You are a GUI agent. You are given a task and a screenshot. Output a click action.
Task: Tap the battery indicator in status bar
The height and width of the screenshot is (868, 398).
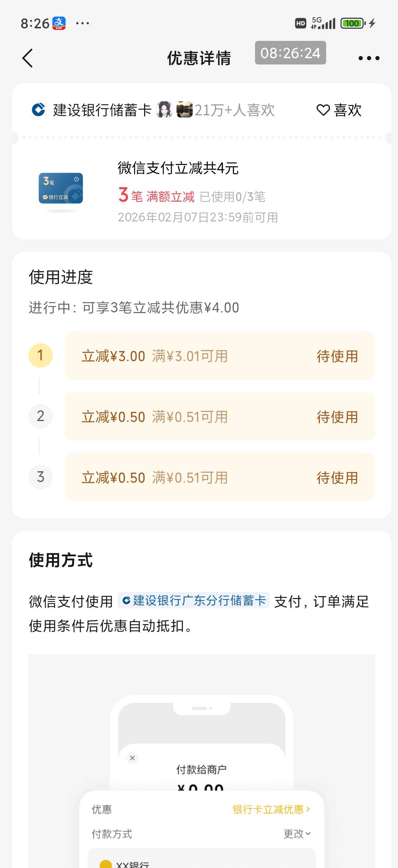(353, 23)
